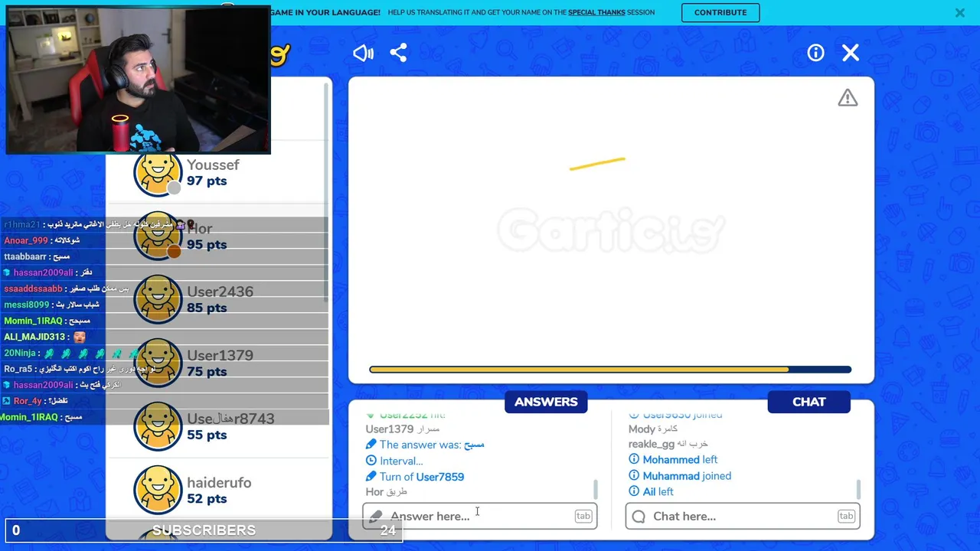Screen dimensions: 980x551
Task: Click '52 pts' score text
Action: point(207,499)
